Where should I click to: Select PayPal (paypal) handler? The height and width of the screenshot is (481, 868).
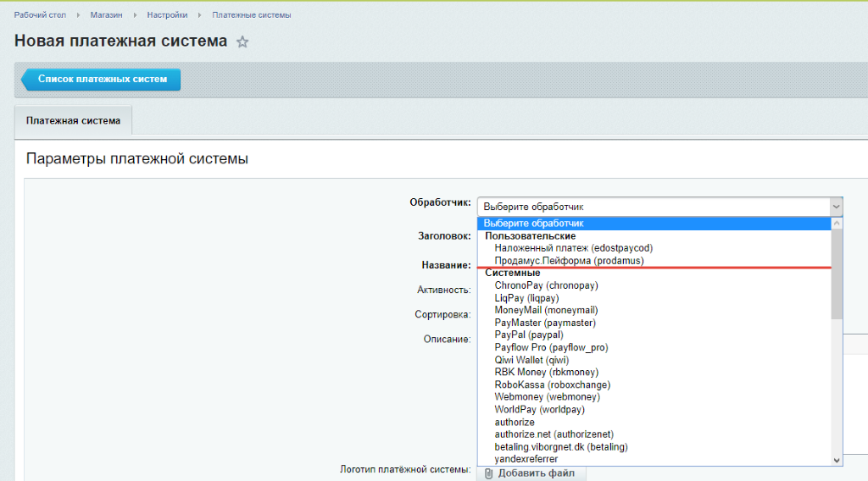[x=529, y=334]
